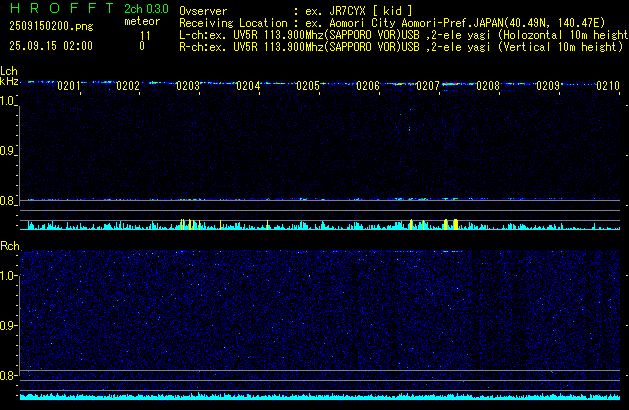The height and width of the screenshot is (410, 629).
Task: Select the 0205 time marker
Action: tap(308, 86)
